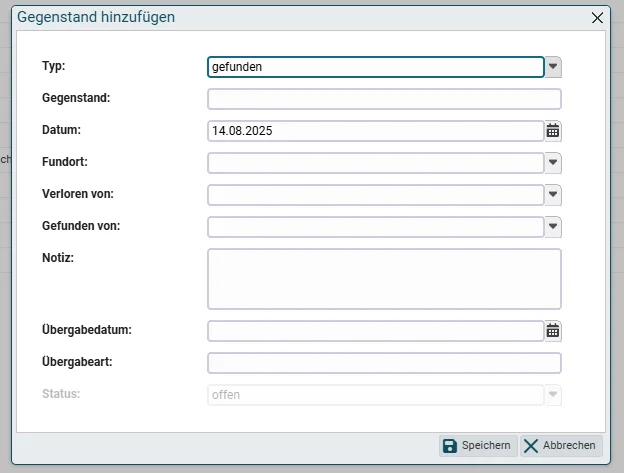Viewport: 624px width, 473px height.
Task: Click the Typ: label
Action: 54,66
